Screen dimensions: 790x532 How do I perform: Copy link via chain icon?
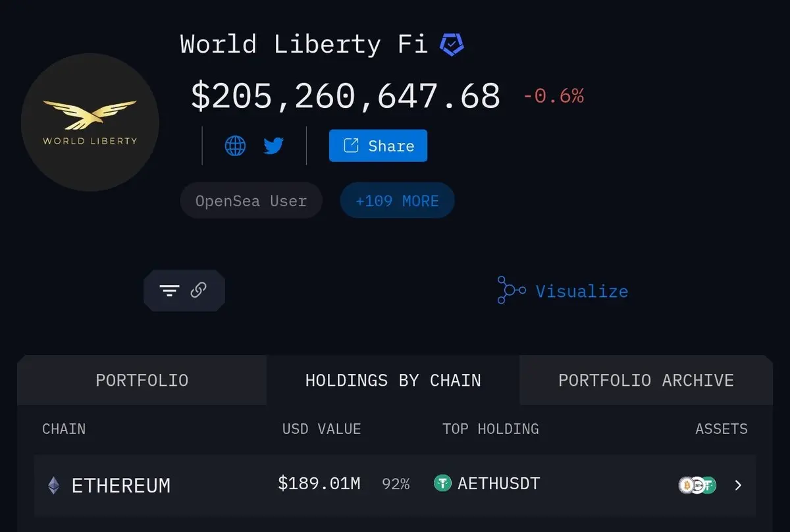[x=199, y=290]
